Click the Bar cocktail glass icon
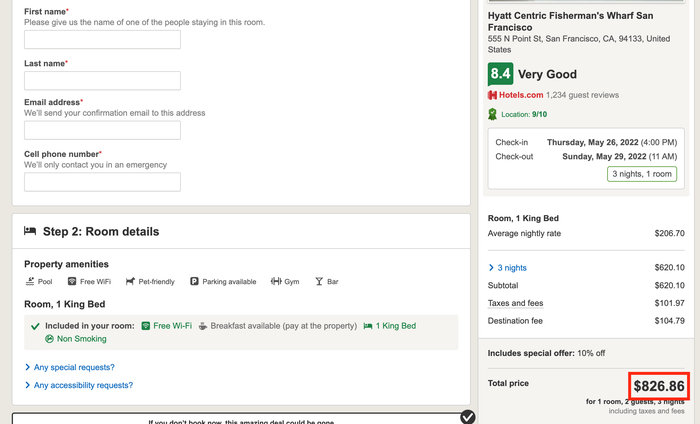Image resolution: width=700 pixels, height=424 pixels. click(319, 281)
